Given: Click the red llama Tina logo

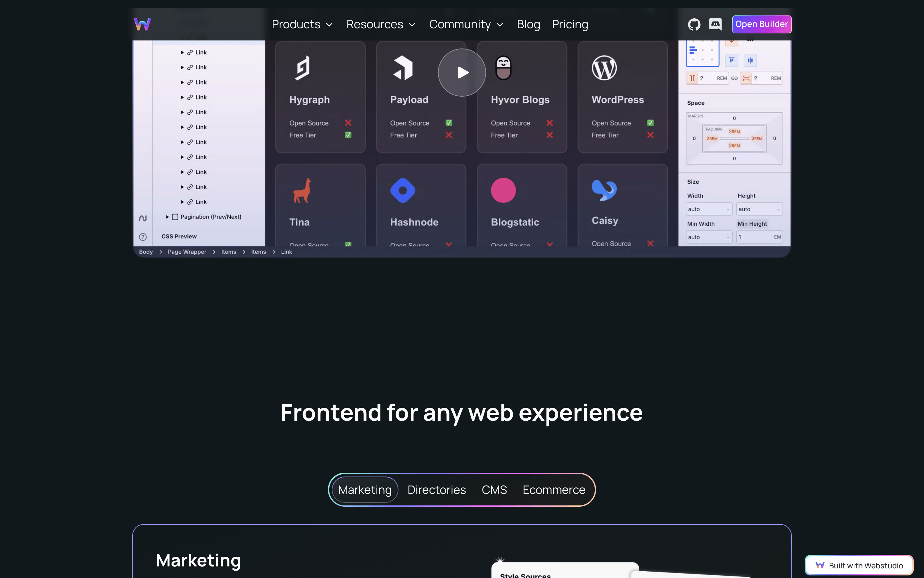Looking at the screenshot, I should pos(302,190).
